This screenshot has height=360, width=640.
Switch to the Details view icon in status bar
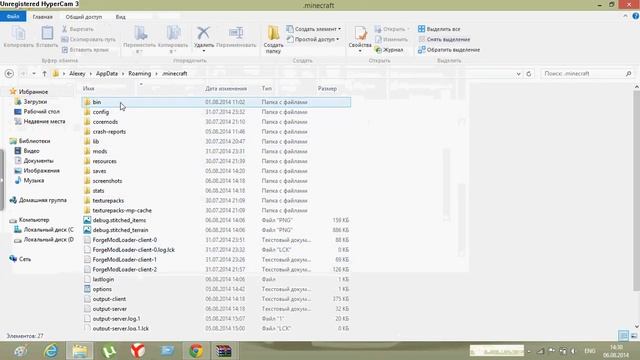click(623, 336)
